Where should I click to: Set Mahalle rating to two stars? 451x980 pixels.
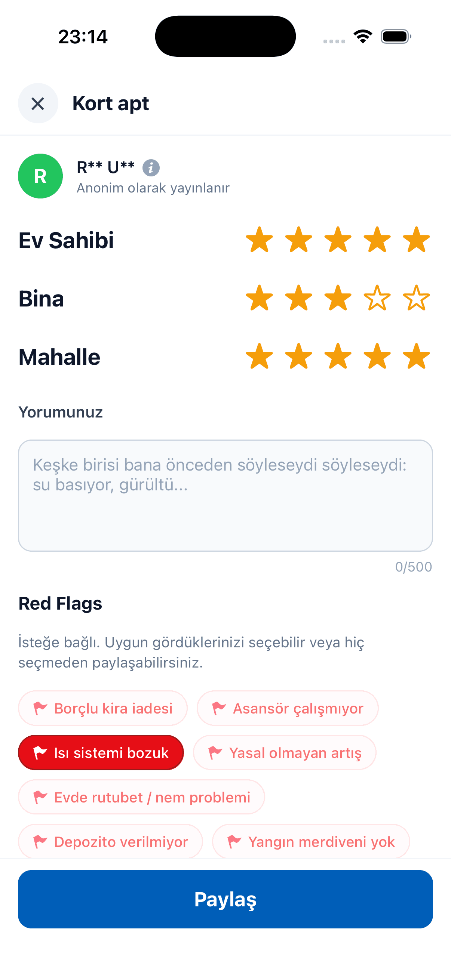[x=299, y=357]
